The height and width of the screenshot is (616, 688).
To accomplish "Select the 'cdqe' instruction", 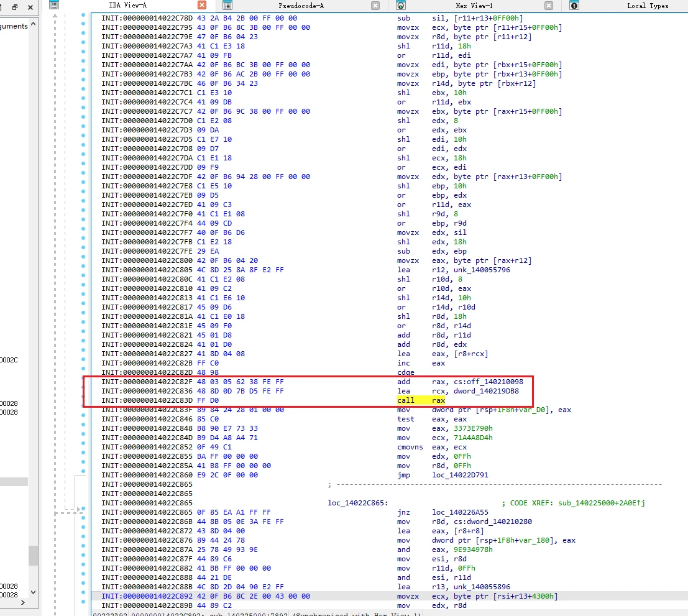I will pos(405,372).
